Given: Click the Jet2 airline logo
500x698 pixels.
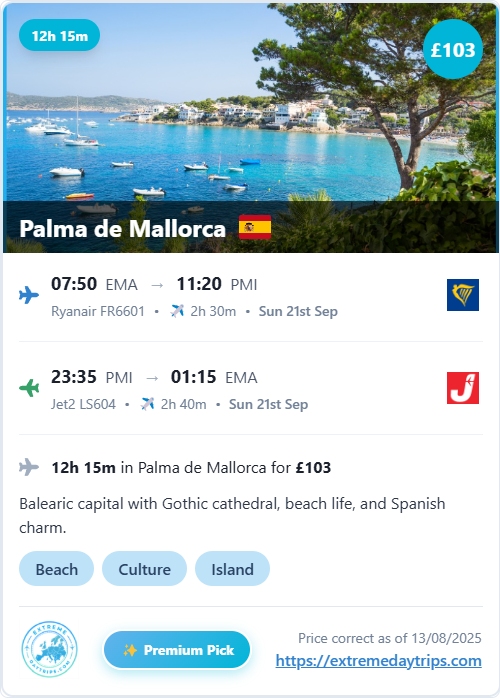Looking at the screenshot, I should (463, 388).
